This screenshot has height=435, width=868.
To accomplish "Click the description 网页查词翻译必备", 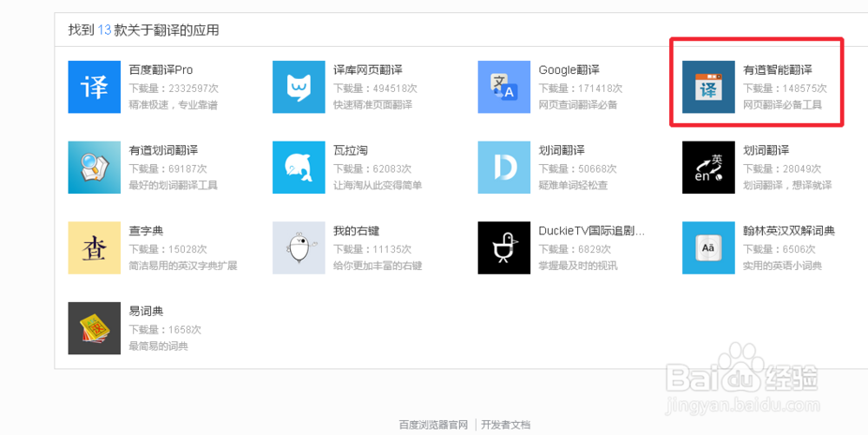I will tap(578, 104).
